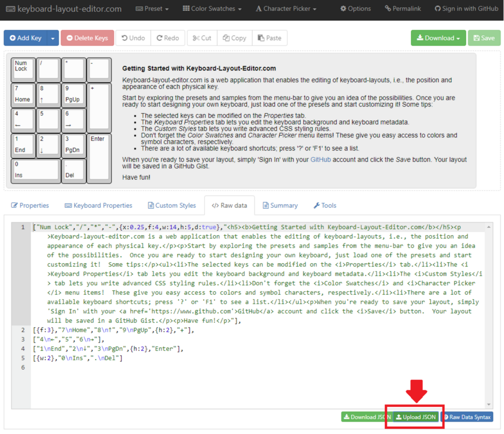The width and height of the screenshot is (504, 434).
Task: Copy the selected keys
Action: coord(235,38)
